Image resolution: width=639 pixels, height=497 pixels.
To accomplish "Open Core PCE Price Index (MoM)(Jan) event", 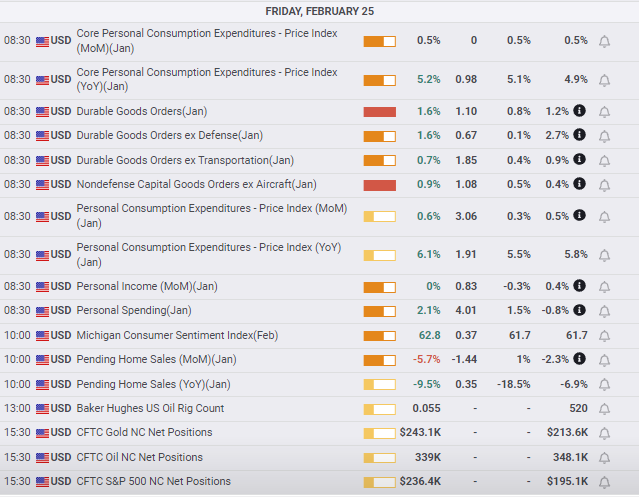I will pyautogui.click(x=207, y=41).
